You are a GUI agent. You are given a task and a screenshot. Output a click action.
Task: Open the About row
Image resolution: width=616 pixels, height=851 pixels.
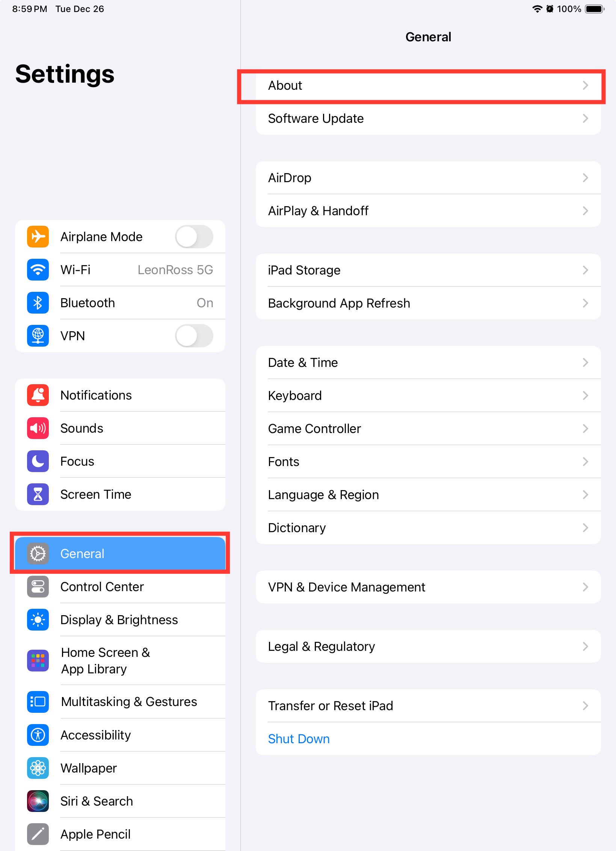click(x=428, y=85)
